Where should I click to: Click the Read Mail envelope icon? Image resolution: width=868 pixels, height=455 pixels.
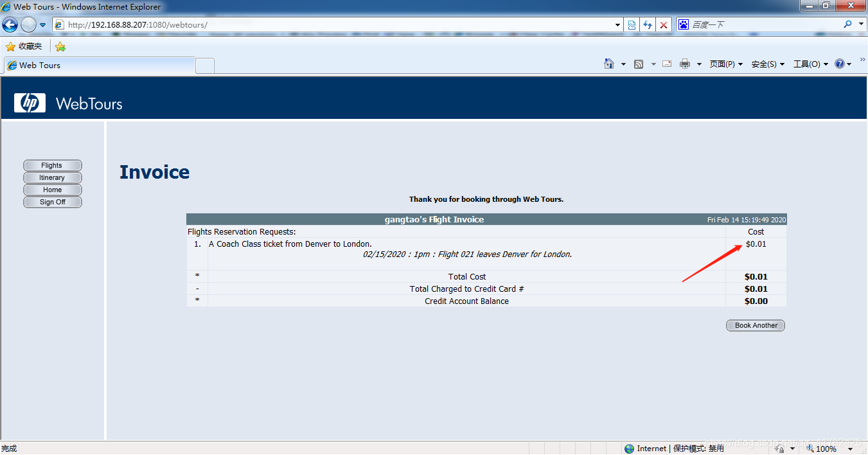(x=667, y=64)
